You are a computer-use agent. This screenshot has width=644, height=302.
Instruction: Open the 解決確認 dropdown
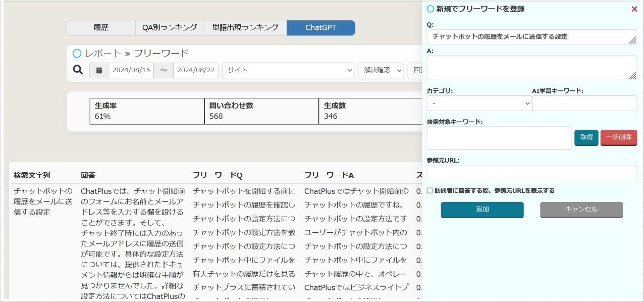[381, 70]
